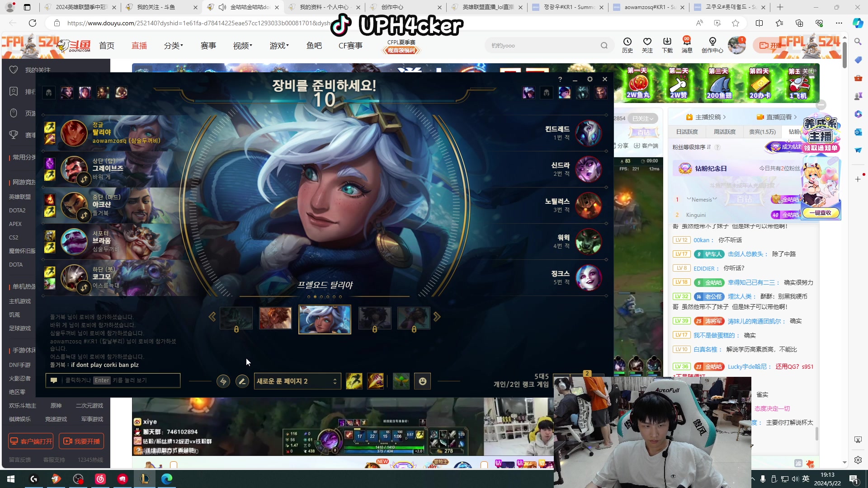This screenshot has width=868, height=488.
Task: Click the swap toggle on the Gragas row
Action: pyautogui.click(x=84, y=179)
